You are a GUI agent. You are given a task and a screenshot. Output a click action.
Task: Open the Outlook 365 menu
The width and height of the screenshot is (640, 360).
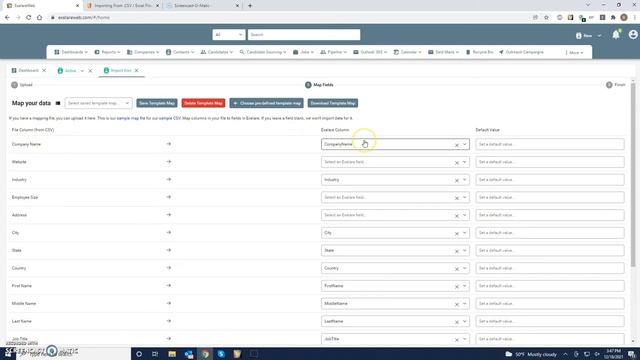coord(370,52)
